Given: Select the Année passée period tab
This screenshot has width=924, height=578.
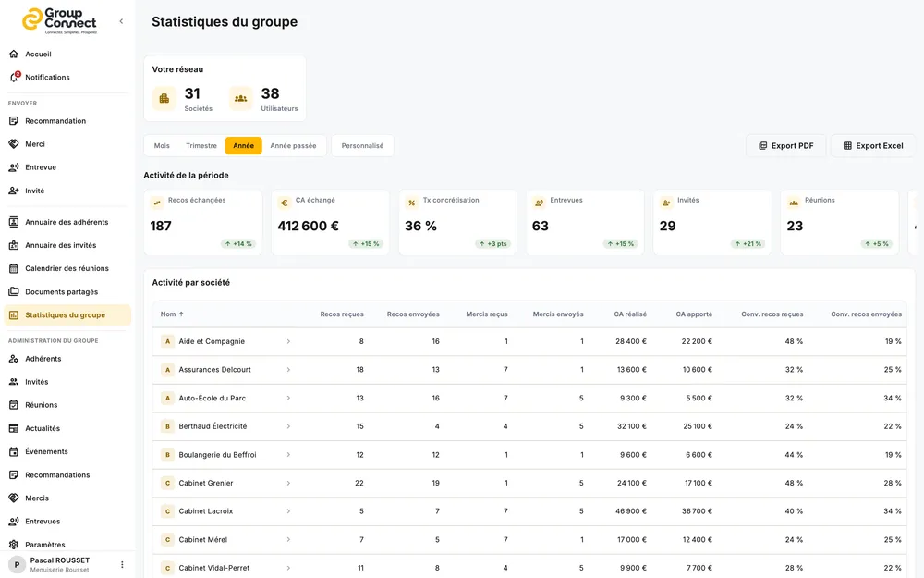Looking at the screenshot, I should point(293,146).
